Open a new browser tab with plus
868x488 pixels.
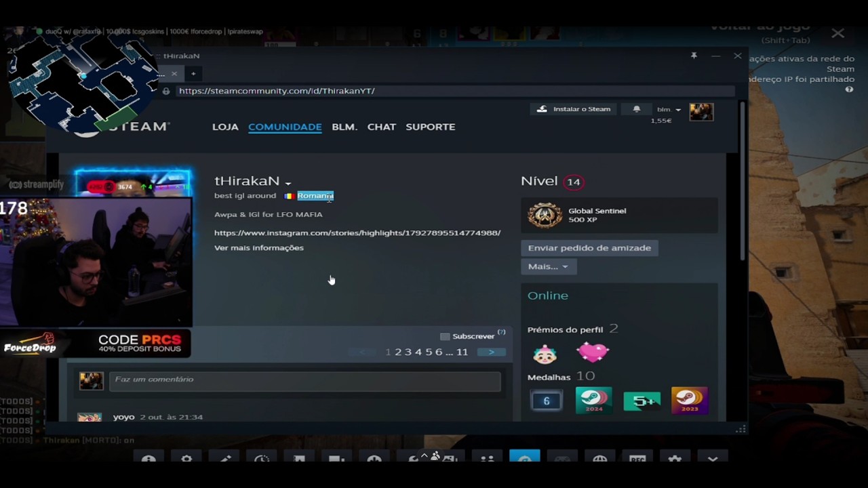[193, 73]
